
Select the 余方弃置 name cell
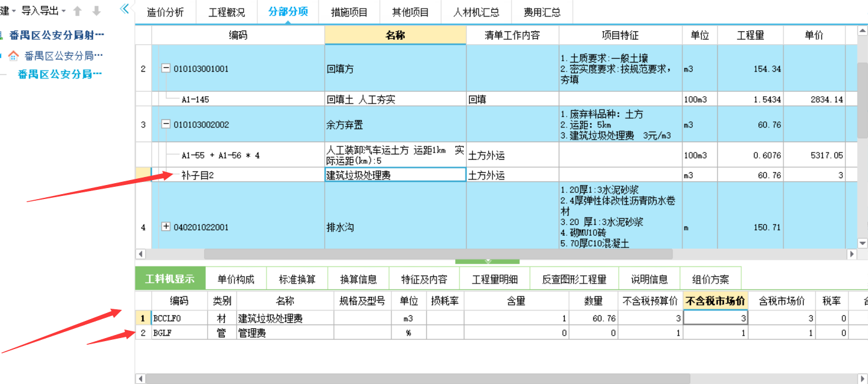(x=395, y=124)
